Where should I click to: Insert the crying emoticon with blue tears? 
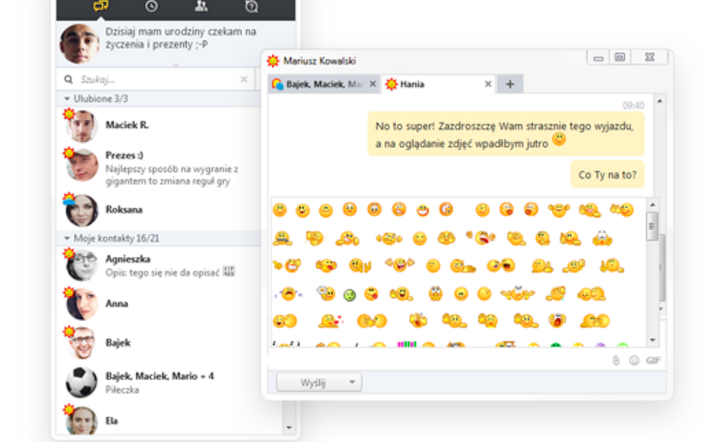point(288,293)
